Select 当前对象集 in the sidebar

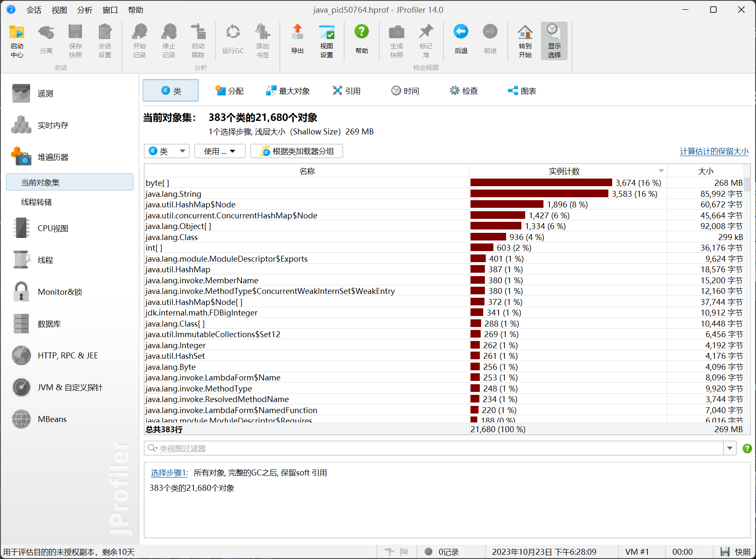click(70, 182)
